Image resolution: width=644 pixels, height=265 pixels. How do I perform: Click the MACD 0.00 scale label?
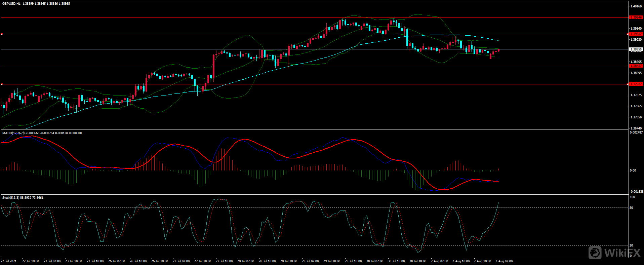point(633,171)
